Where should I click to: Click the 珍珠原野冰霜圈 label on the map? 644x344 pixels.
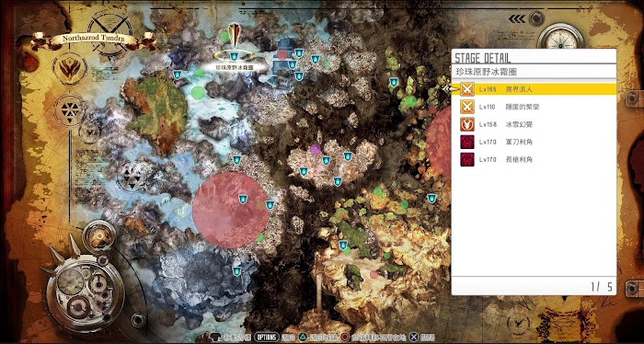tap(234, 66)
